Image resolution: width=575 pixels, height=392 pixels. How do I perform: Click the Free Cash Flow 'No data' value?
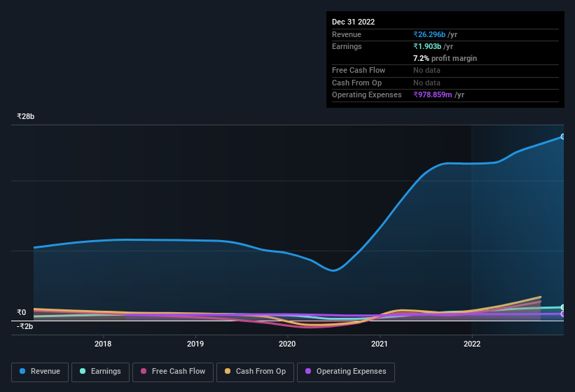427,70
